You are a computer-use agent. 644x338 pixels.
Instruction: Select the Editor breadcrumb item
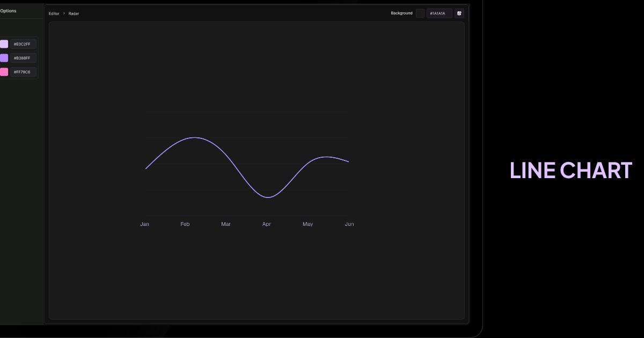coord(54,13)
